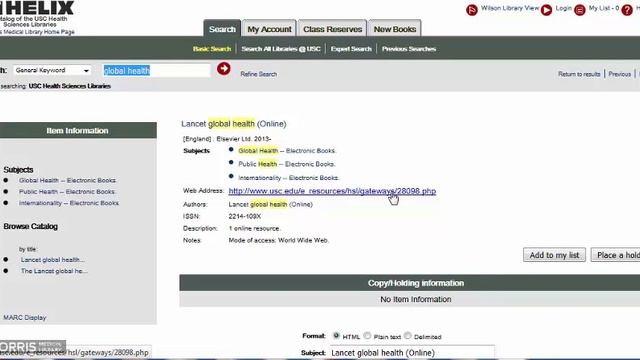640x360 pixels.
Task: Click the Add to my list button
Action: point(554,255)
